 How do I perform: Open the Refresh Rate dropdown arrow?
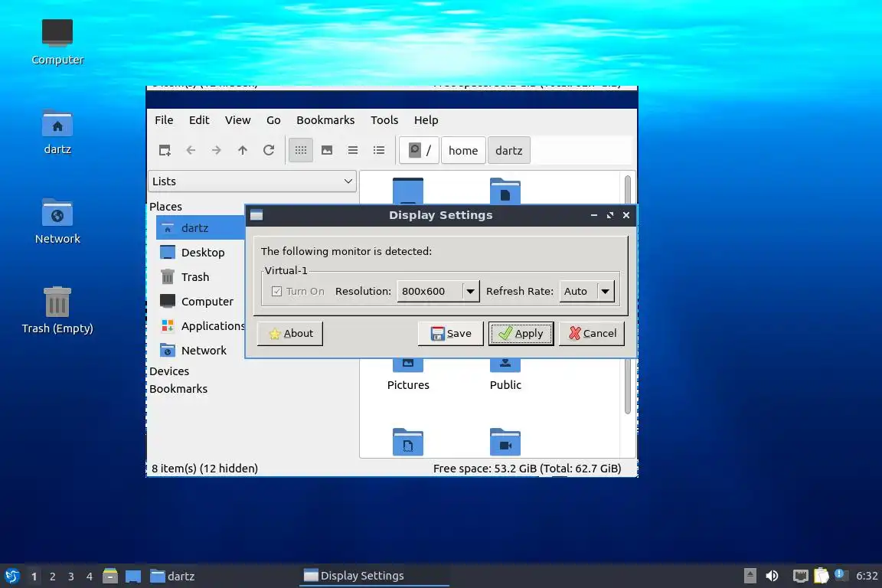point(606,291)
